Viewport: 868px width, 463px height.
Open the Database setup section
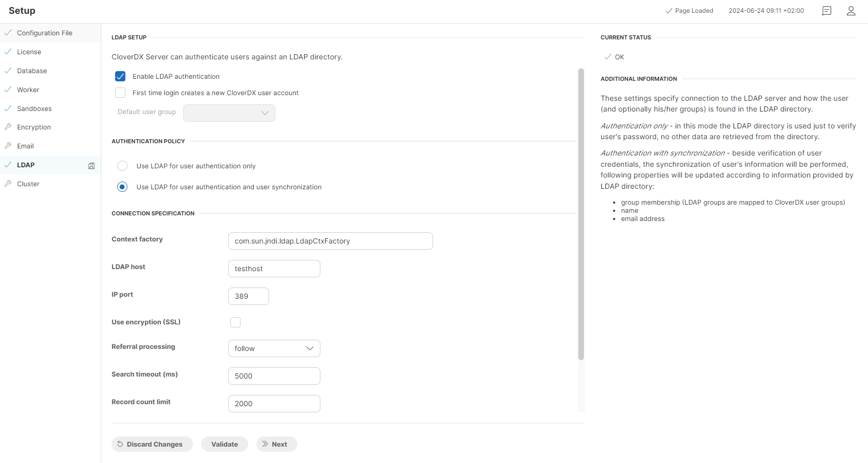[x=32, y=71]
